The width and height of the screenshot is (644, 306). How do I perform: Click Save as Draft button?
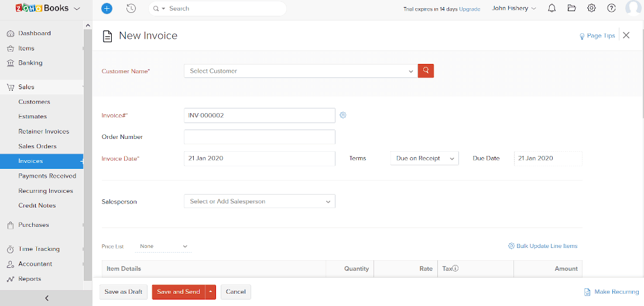tap(123, 291)
